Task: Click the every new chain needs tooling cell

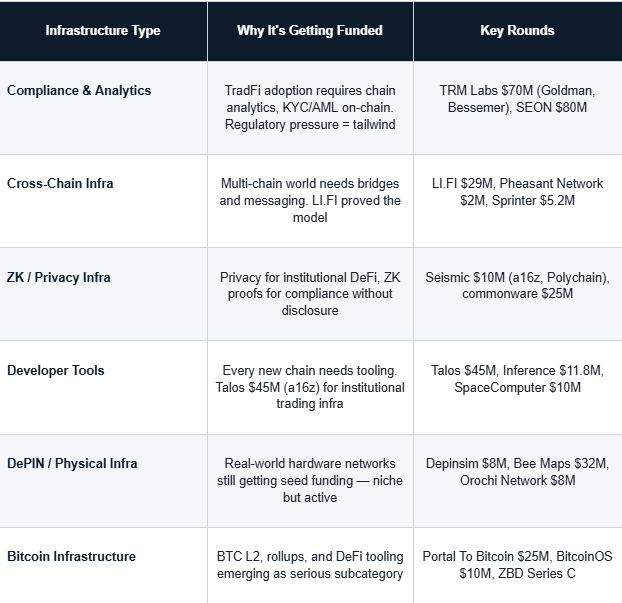Action: pyautogui.click(x=310, y=387)
